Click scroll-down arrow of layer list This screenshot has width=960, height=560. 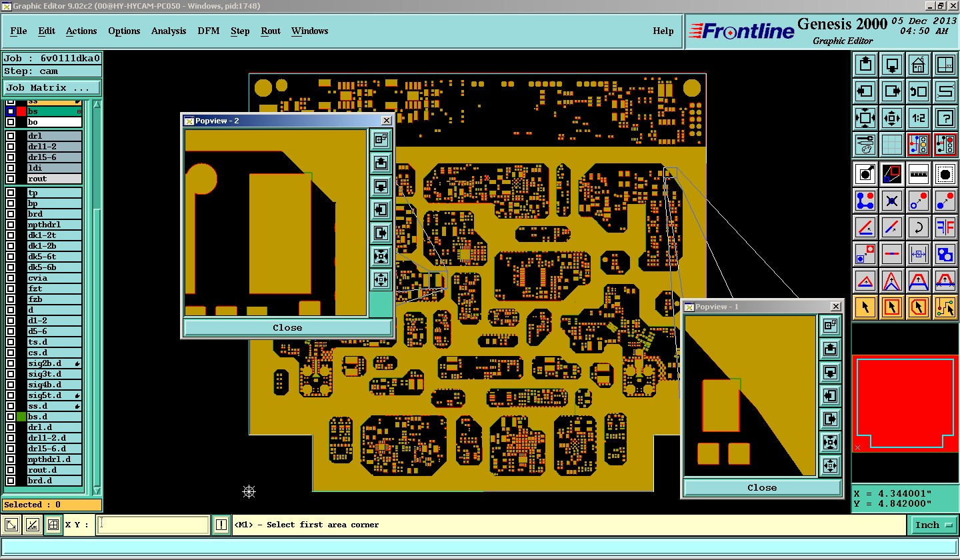coord(97,491)
